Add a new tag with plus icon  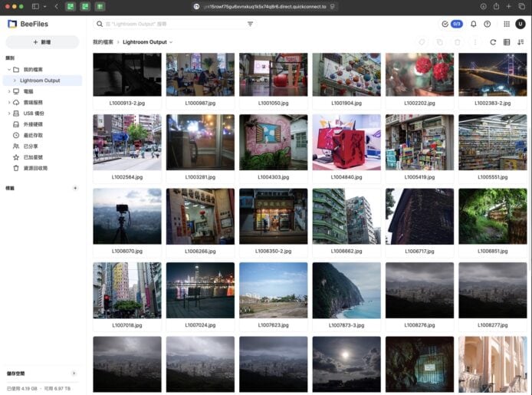click(x=74, y=188)
